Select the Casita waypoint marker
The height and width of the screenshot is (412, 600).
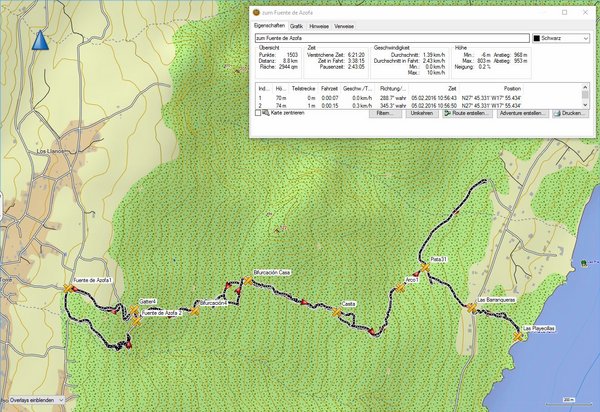337,312
